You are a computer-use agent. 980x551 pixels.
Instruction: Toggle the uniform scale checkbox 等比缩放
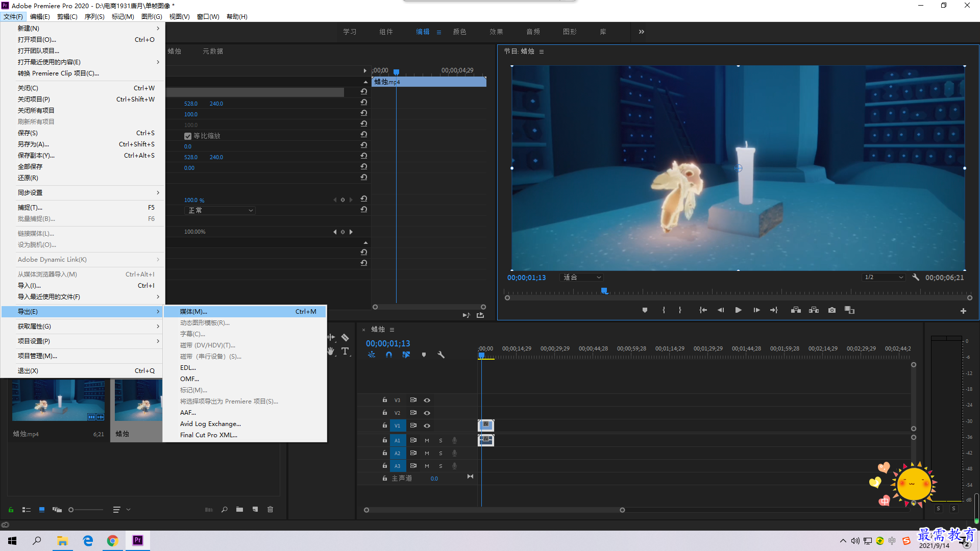(x=188, y=136)
